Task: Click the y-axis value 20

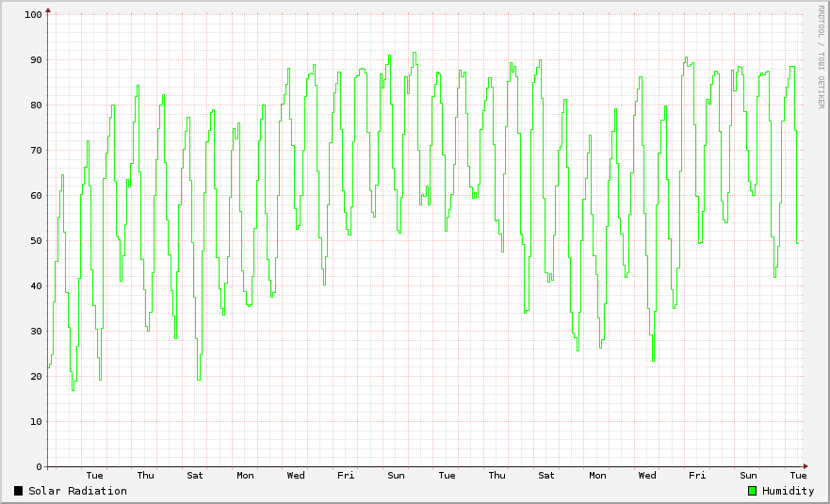Action: [36, 377]
